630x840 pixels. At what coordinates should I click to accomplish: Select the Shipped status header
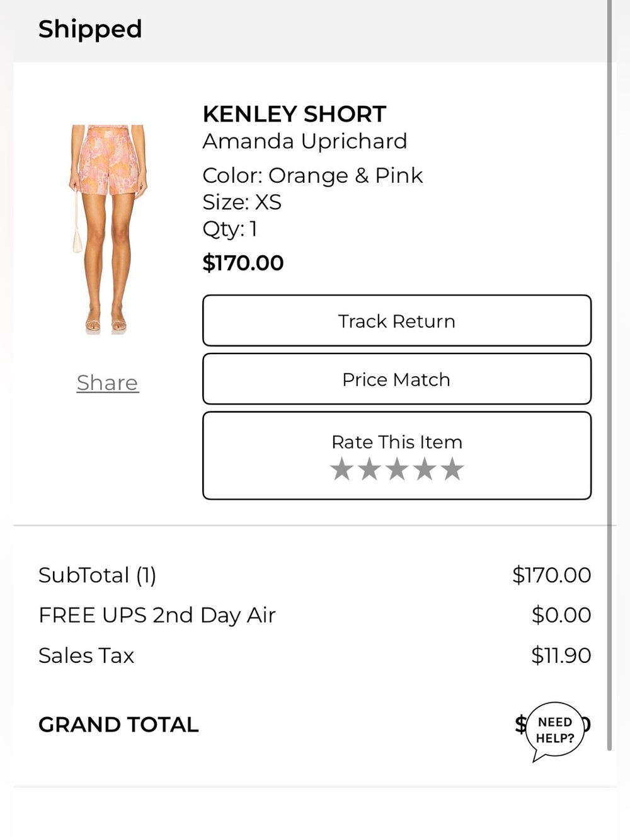click(90, 29)
